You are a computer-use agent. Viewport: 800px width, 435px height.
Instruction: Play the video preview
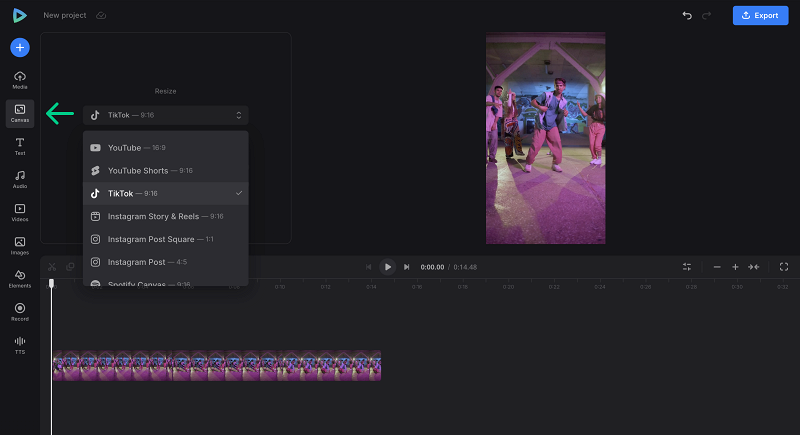coord(387,267)
